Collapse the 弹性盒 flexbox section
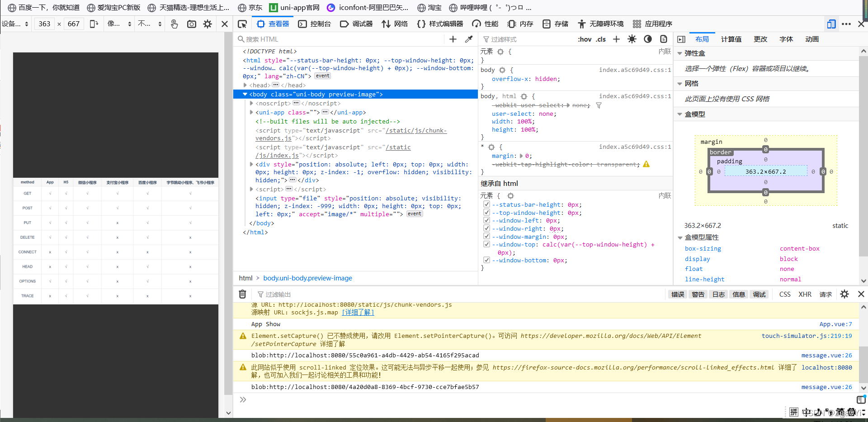The image size is (868, 422). pos(679,53)
